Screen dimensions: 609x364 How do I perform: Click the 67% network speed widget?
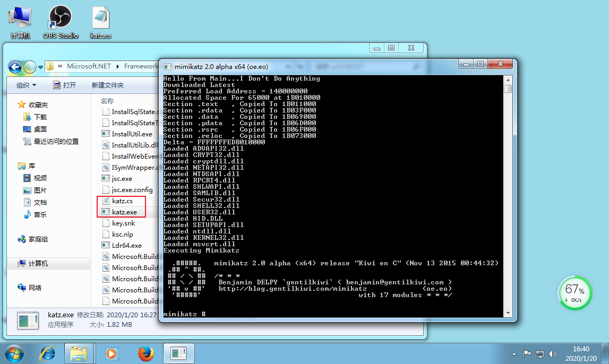(x=575, y=293)
